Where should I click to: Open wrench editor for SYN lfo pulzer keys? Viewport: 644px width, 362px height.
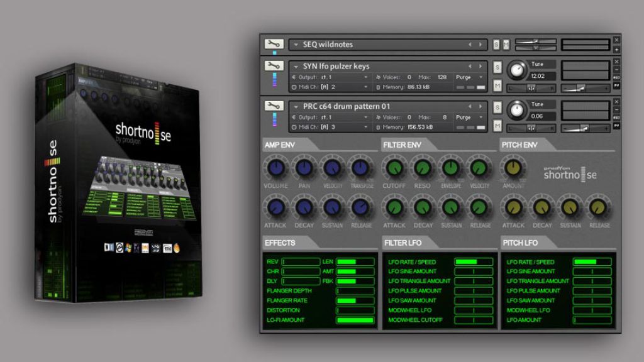[x=274, y=65]
